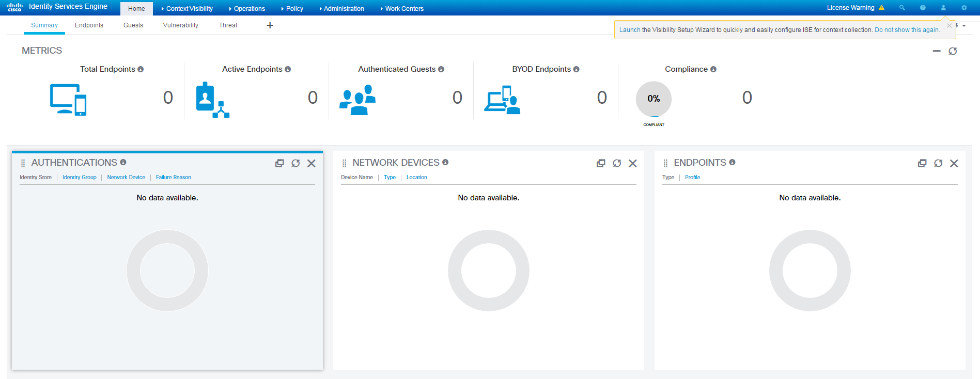
Task: Expand the Administration menu
Action: coord(341,9)
